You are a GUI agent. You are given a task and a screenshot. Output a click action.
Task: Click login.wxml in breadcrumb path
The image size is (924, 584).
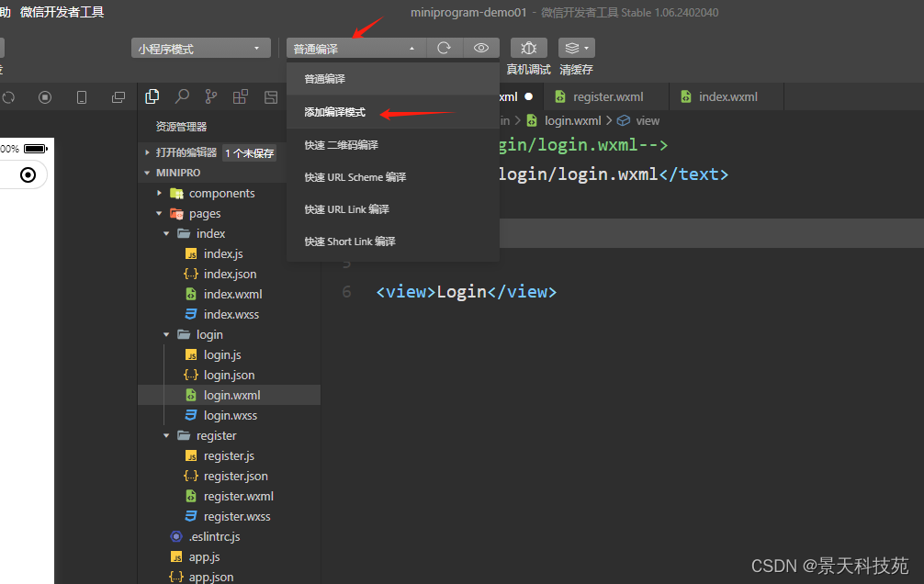point(572,120)
